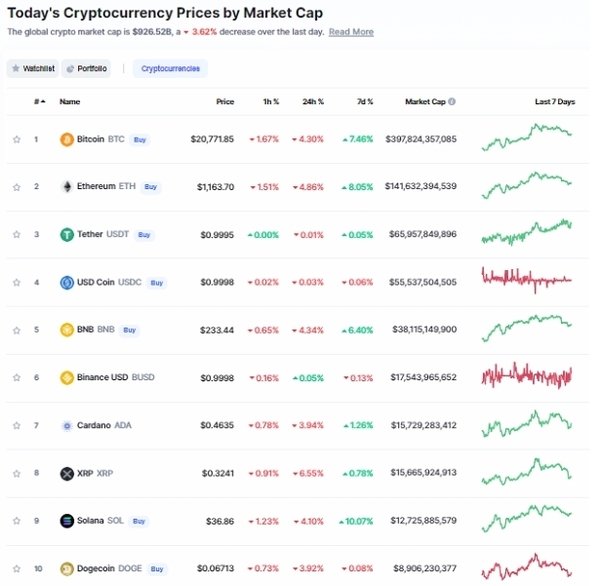
Task: Click the Ethereum diamond logo icon
Action: click(x=67, y=187)
